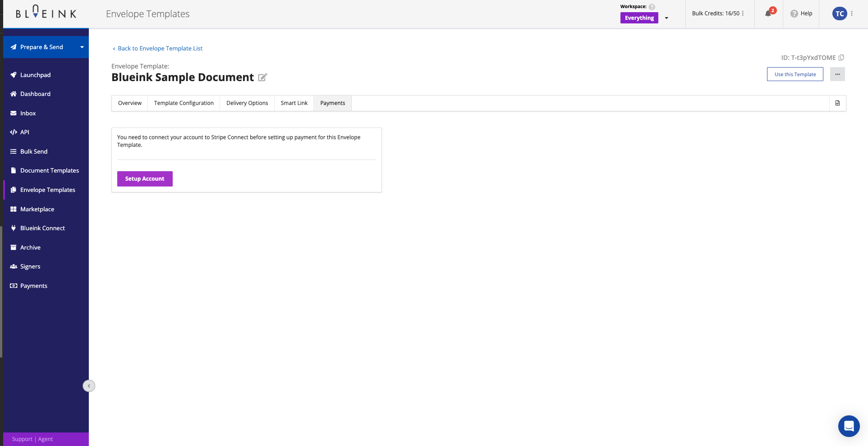Open the chat support widget
Screen dimensions: 868x446
coord(849,426)
